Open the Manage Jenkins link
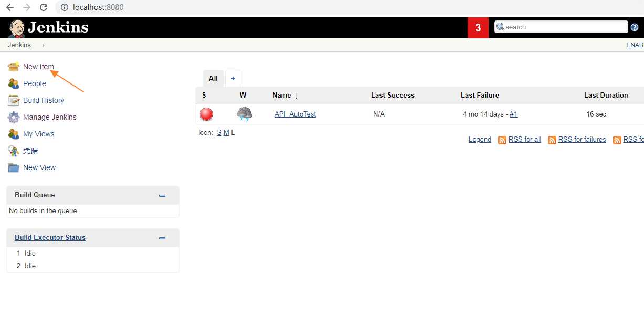 (x=50, y=117)
